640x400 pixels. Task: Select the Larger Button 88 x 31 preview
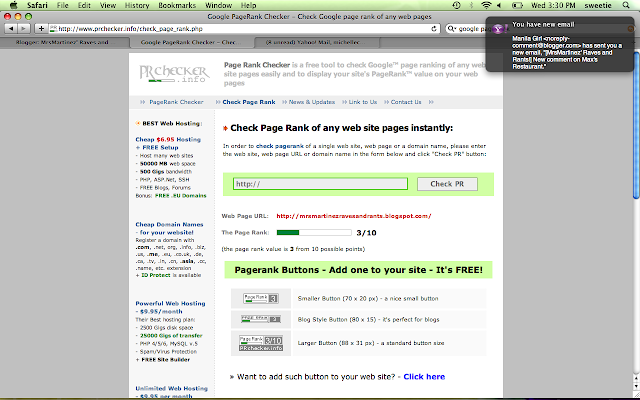tap(261, 343)
